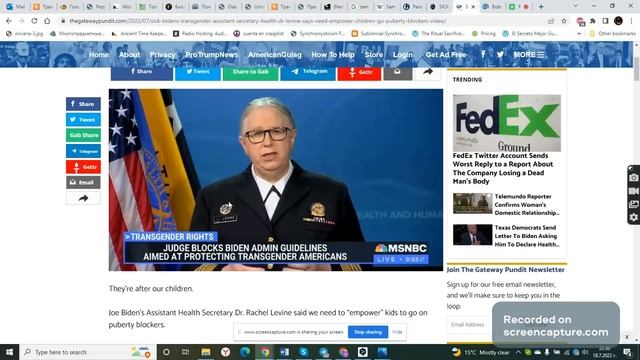Open a new browser tab with plus
Image resolution: width=640 pixels, height=360 pixels.
541,7
